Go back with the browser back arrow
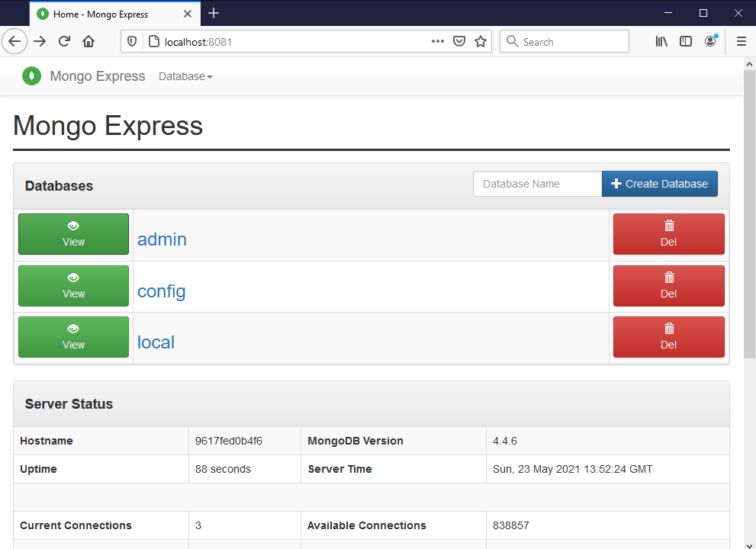This screenshot has height=549, width=756. click(15, 41)
